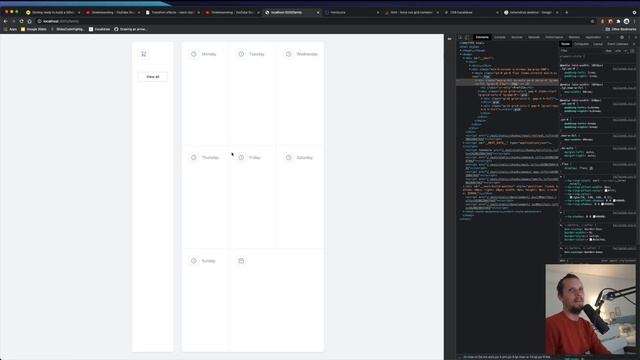The width and height of the screenshot is (640, 360).
Task: Open a new browser tab with plus button
Action: (x=566, y=13)
